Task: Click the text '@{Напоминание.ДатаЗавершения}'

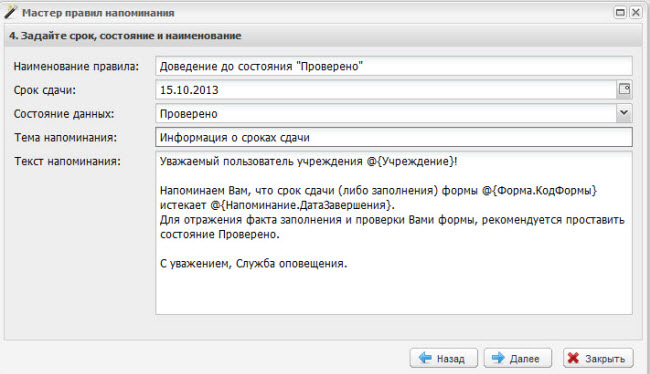Action: click(x=302, y=205)
